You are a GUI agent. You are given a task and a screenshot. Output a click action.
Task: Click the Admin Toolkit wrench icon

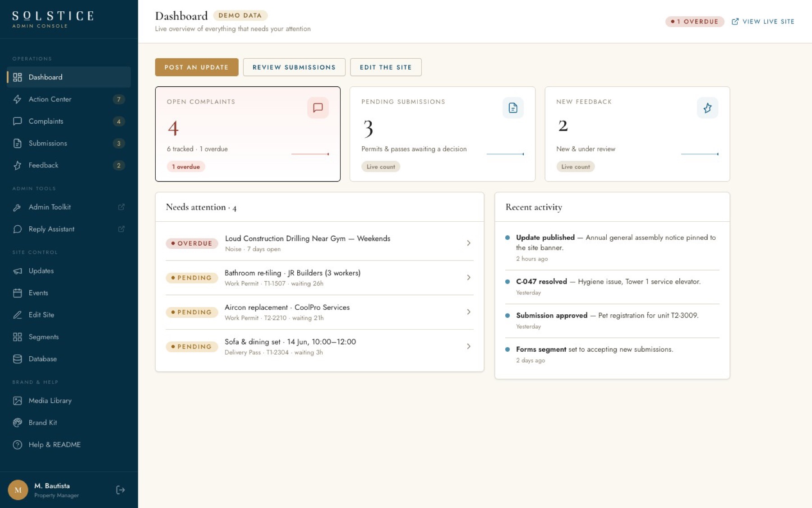coord(18,207)
